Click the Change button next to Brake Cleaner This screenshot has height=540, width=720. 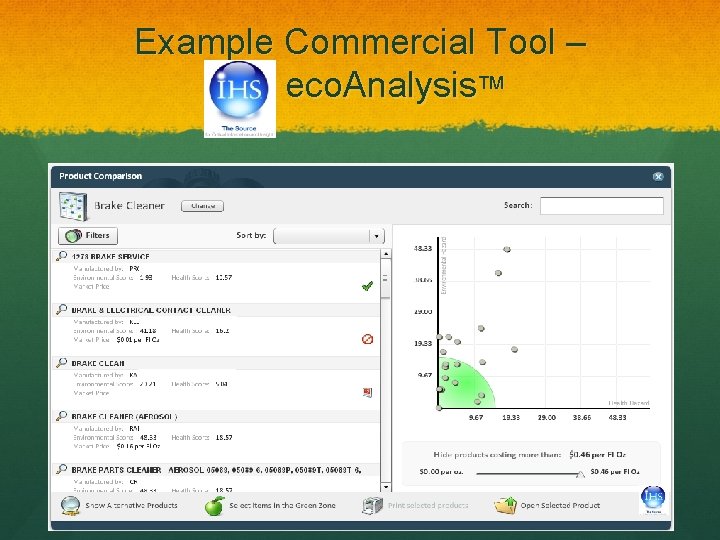coord(202,206)
